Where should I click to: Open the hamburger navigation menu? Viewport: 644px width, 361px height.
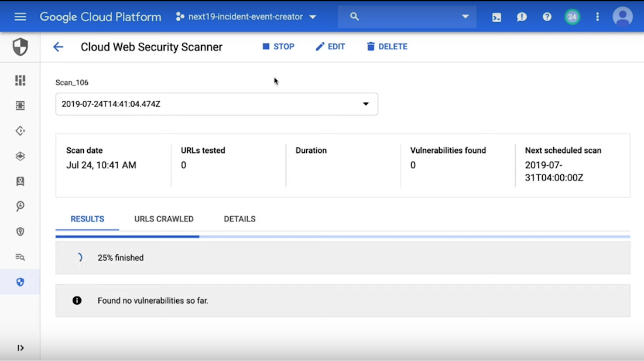pos(20,16)
